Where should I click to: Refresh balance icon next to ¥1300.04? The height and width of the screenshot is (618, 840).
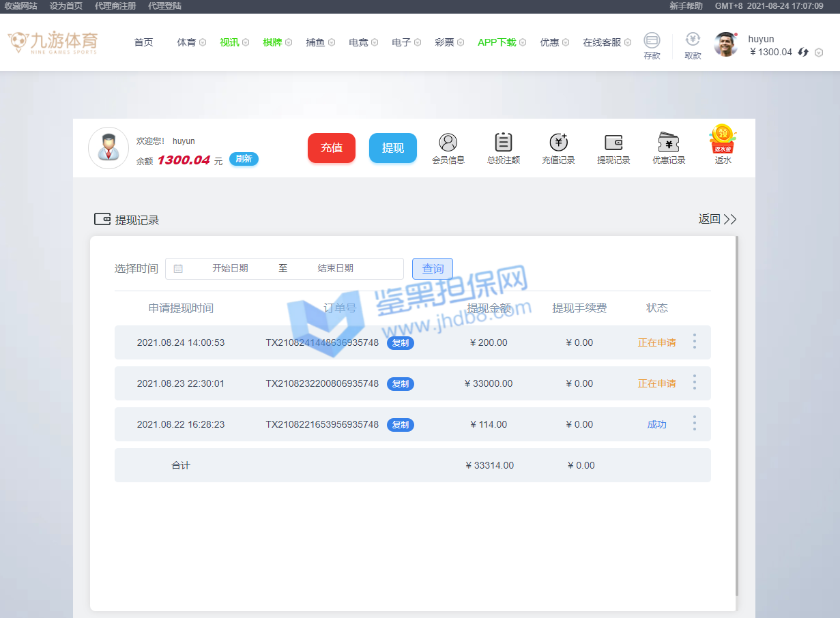[803, 53]
